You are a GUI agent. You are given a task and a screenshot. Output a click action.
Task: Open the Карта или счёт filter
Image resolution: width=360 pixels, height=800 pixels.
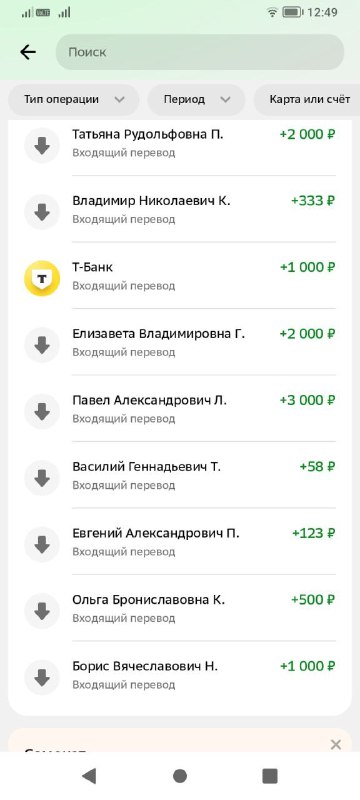point(307,99)
